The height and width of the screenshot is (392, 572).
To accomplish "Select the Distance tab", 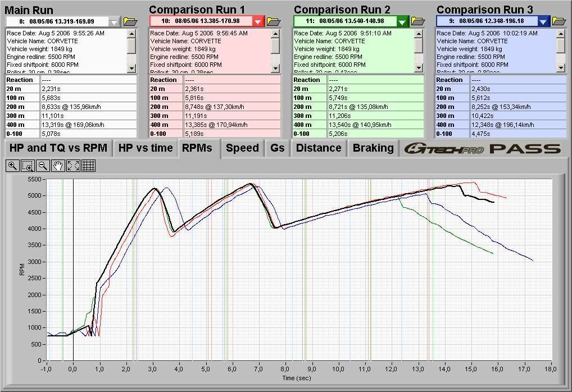I will [x=319, y=148].
